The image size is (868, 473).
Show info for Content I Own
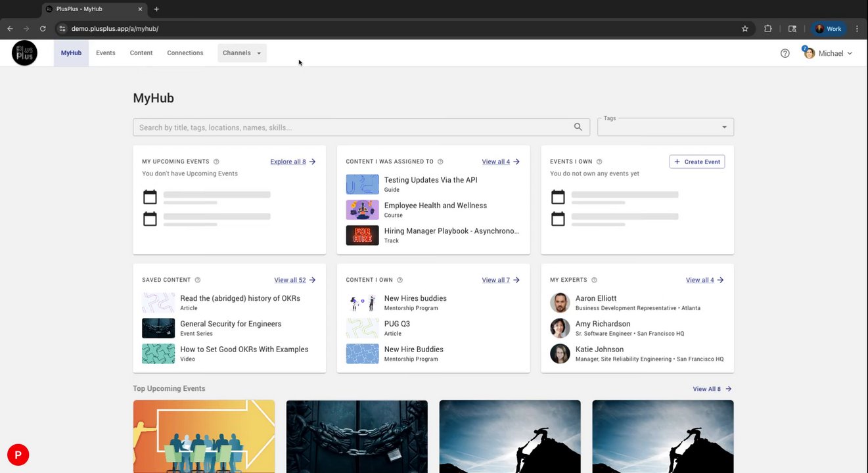click(x=400, y=280)
